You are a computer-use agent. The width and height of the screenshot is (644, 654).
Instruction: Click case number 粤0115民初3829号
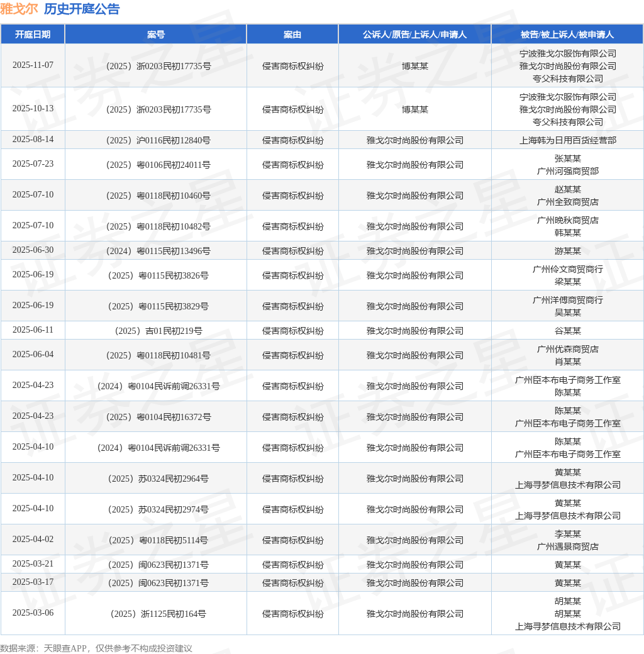tap(158, 307)
